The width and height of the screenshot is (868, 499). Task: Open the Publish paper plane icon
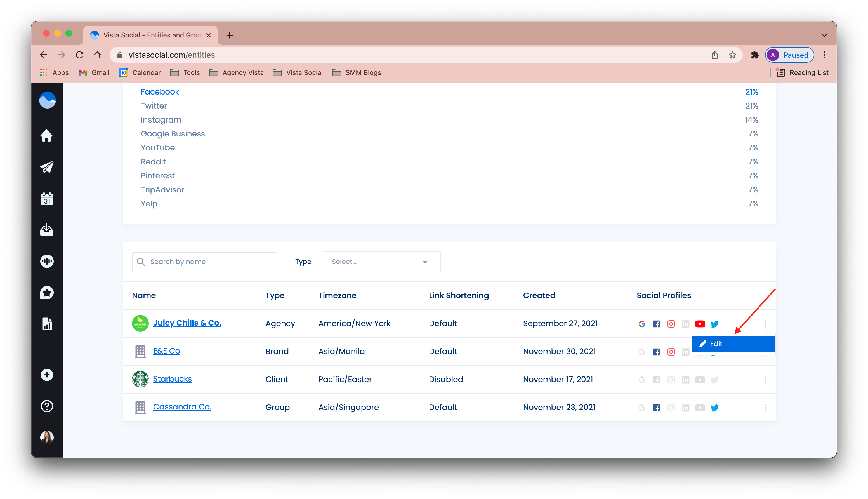pyautogui.click(x=47, y=167)
